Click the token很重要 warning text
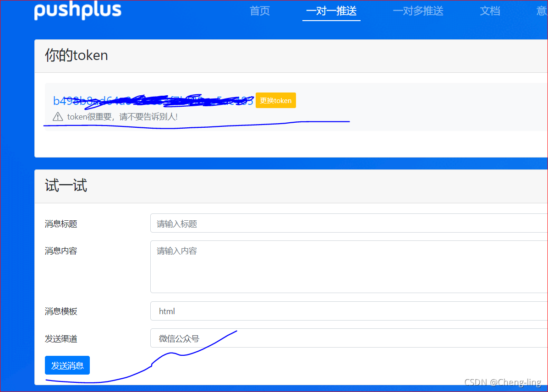This screenshot has height=392, width=548. pyautogui.click(x=122, y=117)
